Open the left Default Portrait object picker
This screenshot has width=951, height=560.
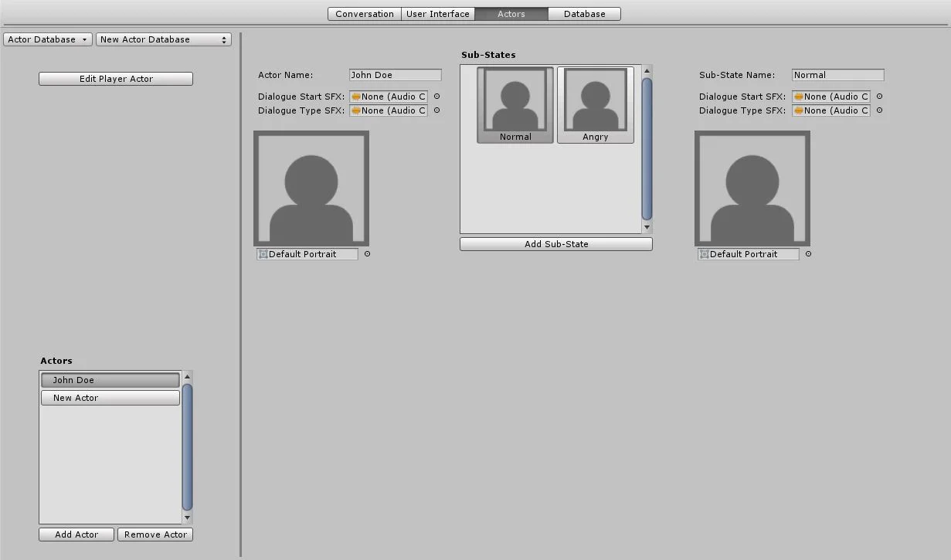tap(367, 253)
